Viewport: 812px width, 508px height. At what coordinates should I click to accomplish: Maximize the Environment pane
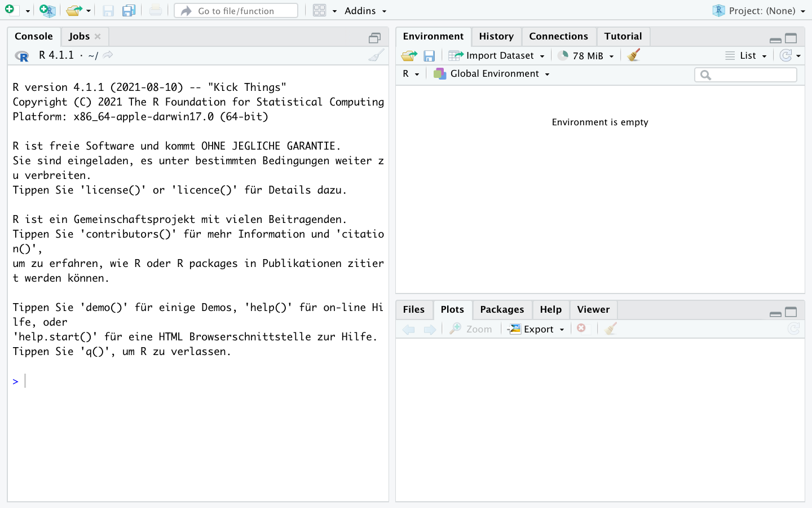pos(791,38)
